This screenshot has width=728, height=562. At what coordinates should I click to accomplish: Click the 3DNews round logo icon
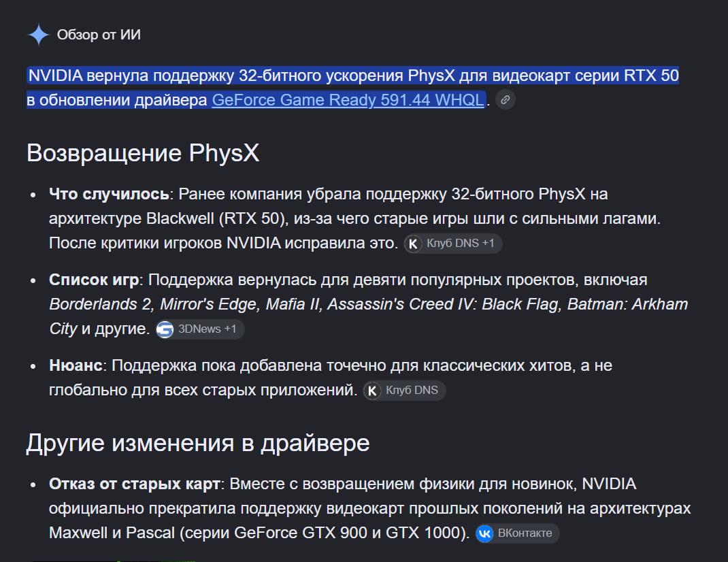pyautogui.click(x=165, y=329)
